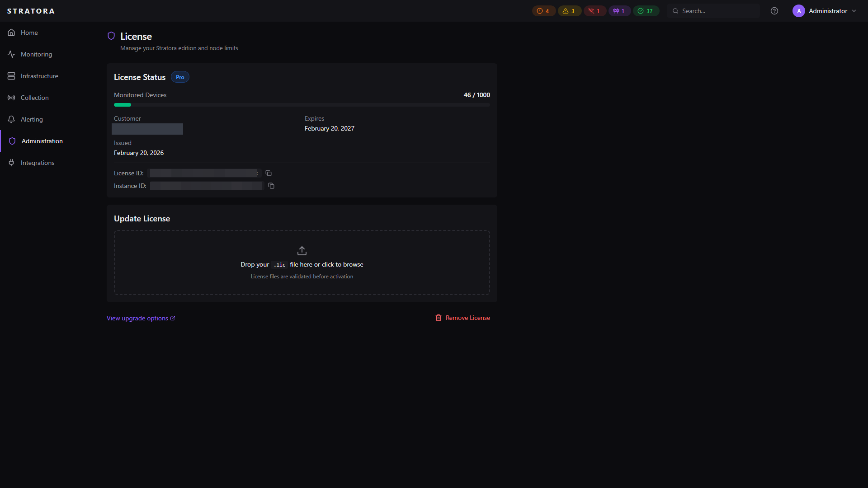Click the license file drop zone

tap(302, 263)
